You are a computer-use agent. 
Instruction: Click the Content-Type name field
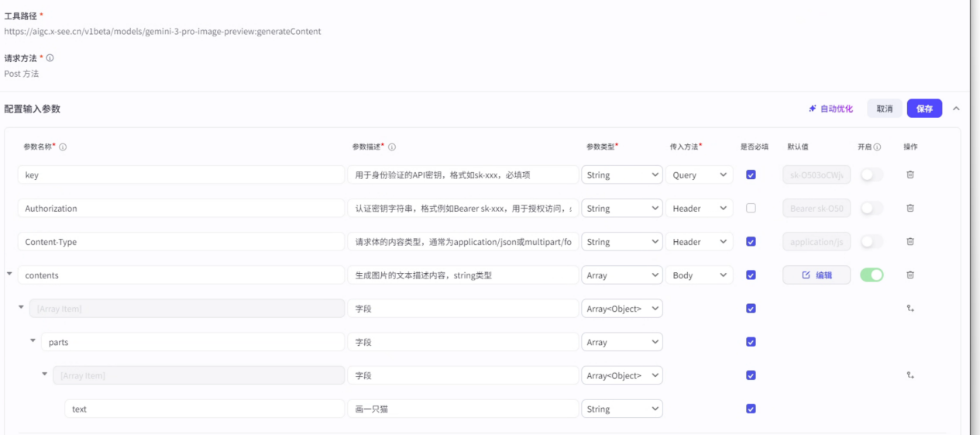[x=181, y=241]
